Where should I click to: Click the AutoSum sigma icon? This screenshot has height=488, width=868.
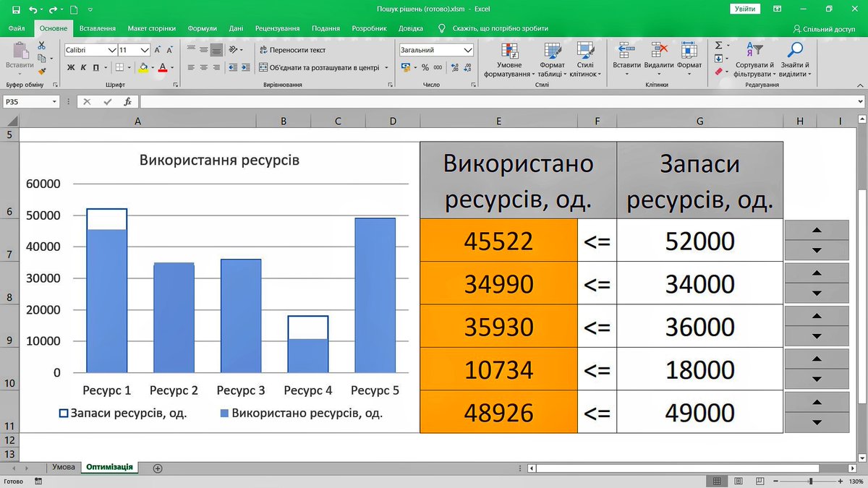coord(718,45)
